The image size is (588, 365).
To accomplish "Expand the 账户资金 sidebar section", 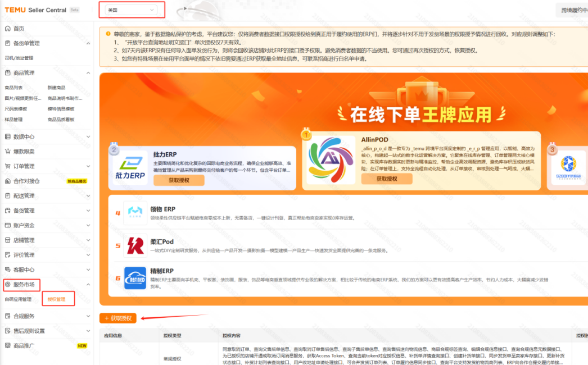I will point(88,225).
